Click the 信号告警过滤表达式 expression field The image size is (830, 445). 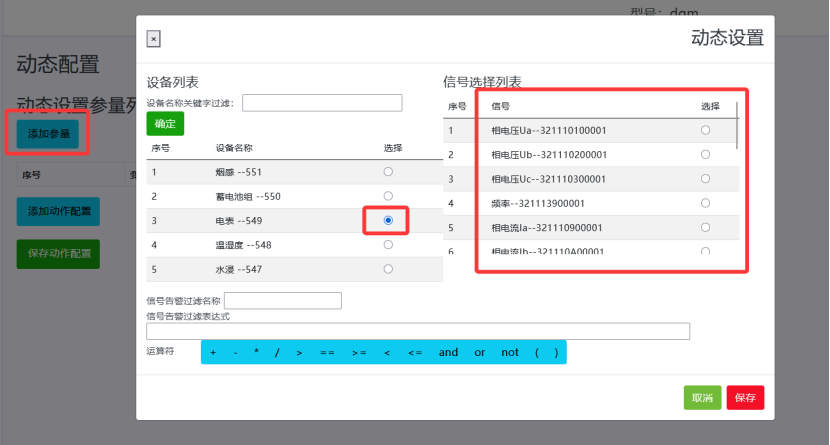(x=417, y=331)
